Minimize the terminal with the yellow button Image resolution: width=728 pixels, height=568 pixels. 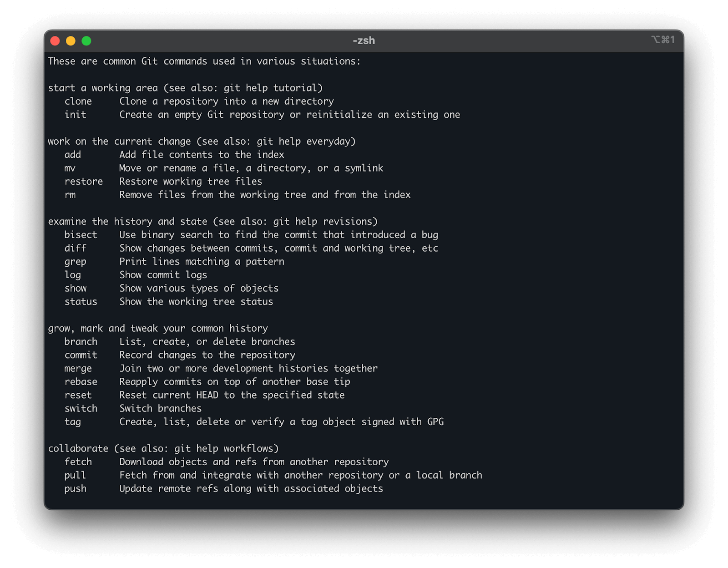(x=71, y=41)
